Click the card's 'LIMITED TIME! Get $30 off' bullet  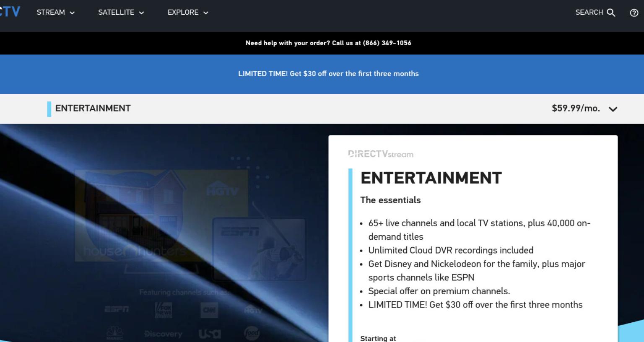click(x=475, y=305)
